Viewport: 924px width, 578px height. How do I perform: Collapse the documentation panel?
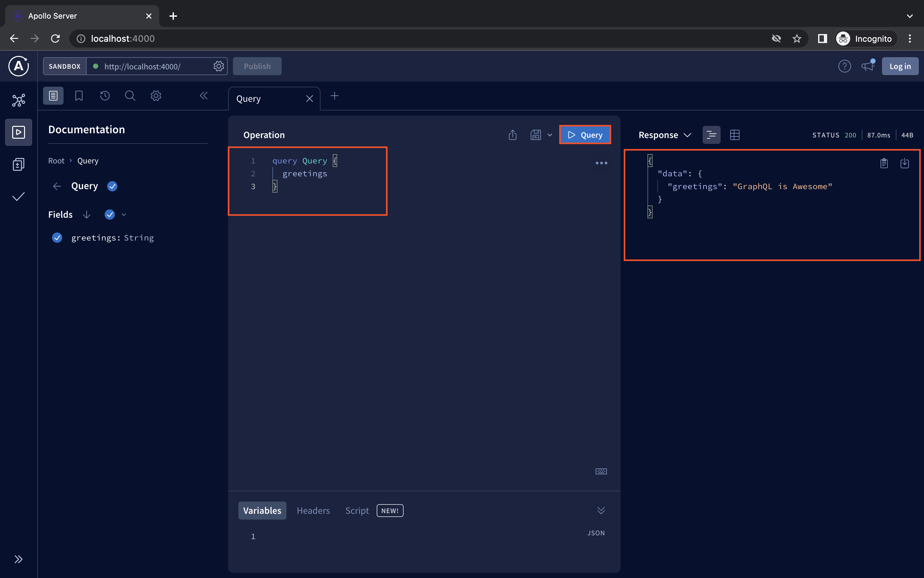point(204,96)
